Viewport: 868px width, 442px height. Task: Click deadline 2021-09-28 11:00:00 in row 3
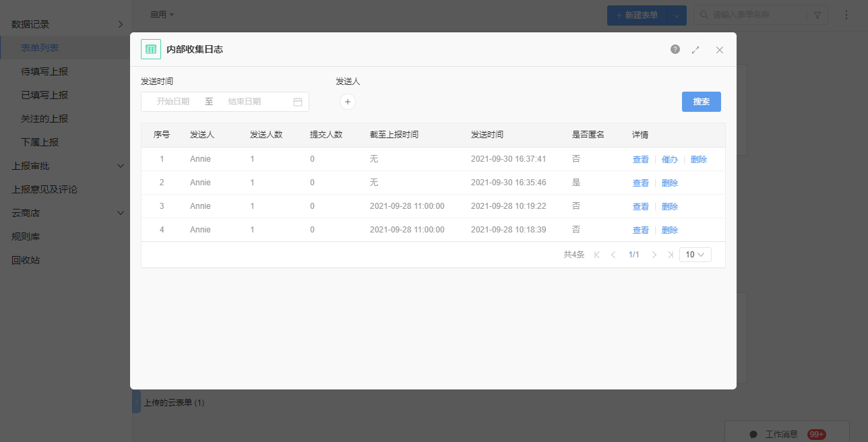pos(407,206)
